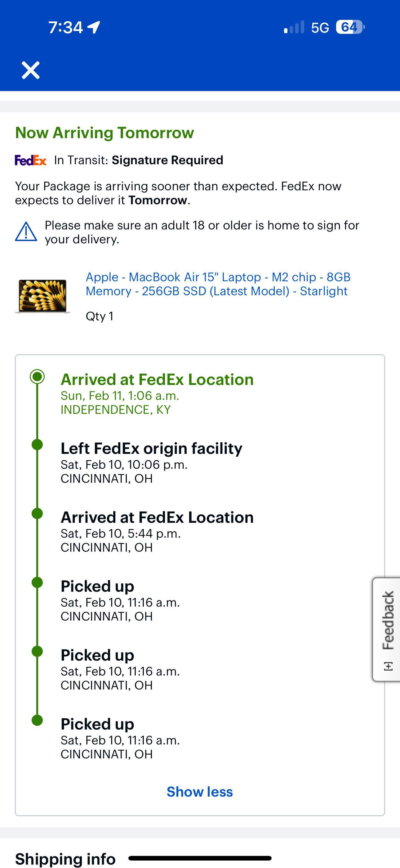The width and height of the screenshot is (400, 868).
Task: Tap the plus icon on the Feedback tab
Action: (388, 666)
